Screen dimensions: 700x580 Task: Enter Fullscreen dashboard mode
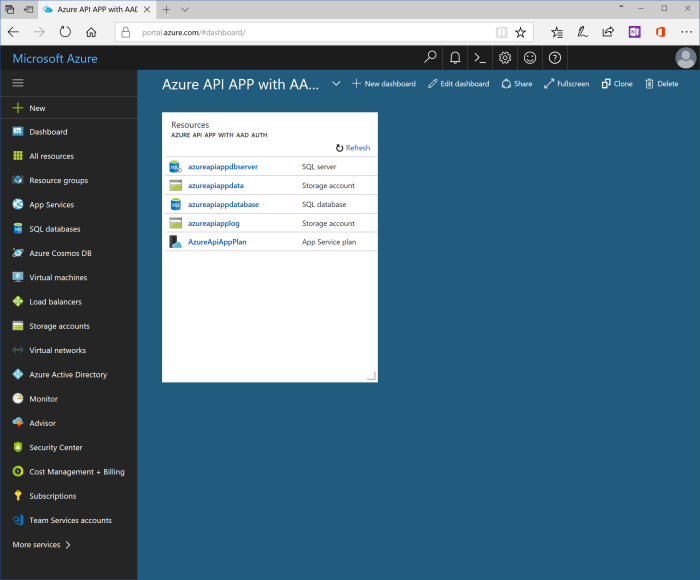point(567,83)
